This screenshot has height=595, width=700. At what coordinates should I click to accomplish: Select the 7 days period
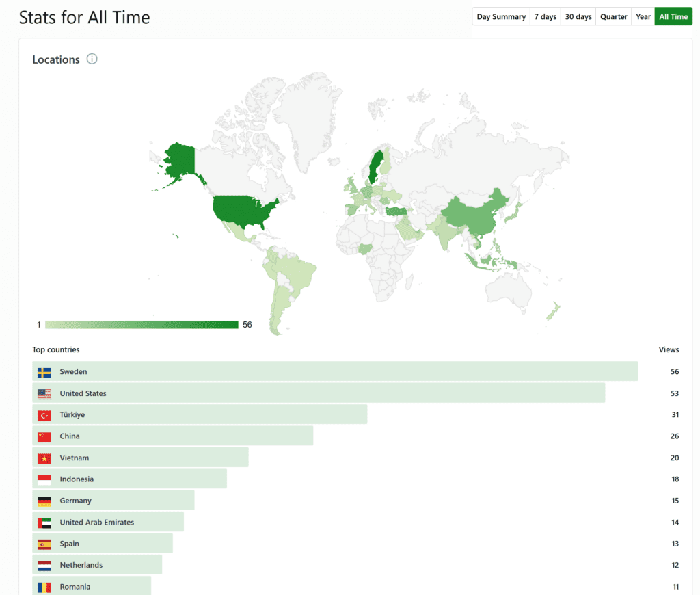pyautogui.click(x=545, y=16)
